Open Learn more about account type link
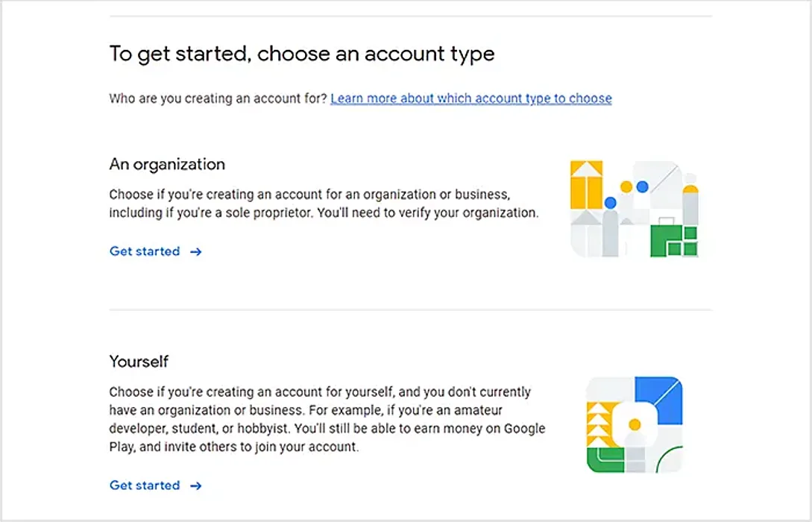 click(470, 98)
